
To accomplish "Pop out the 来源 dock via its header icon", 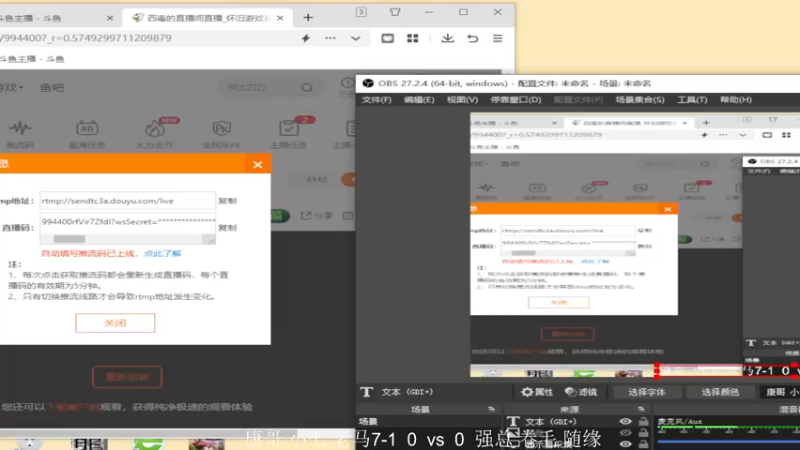I will 641,409.
